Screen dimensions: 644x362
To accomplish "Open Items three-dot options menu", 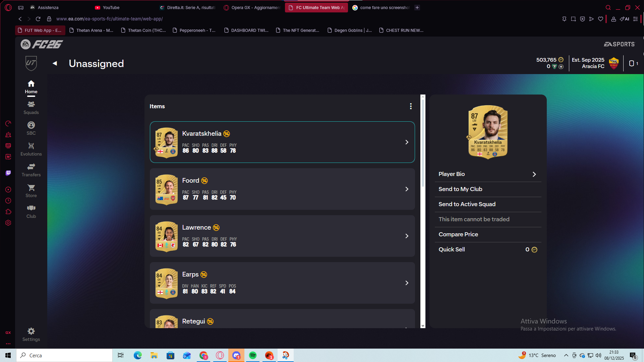I will pos(410,106).
